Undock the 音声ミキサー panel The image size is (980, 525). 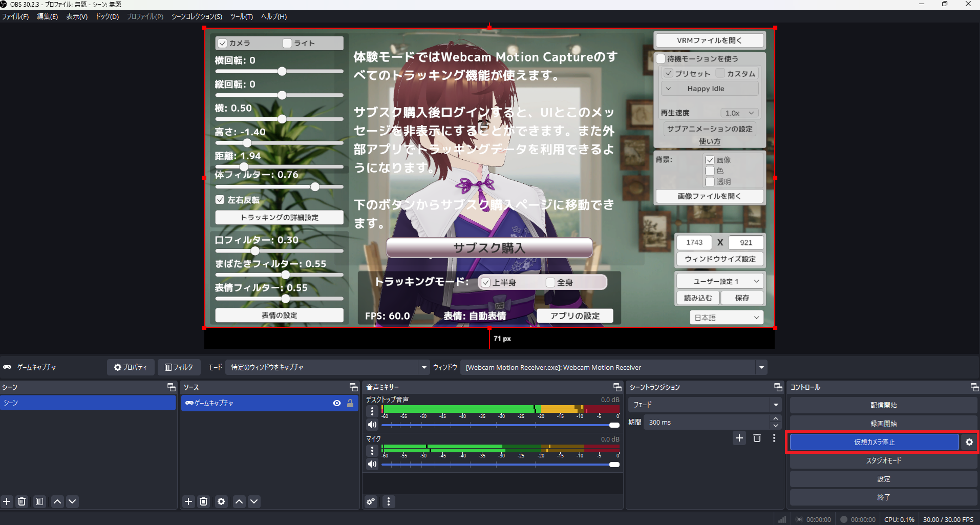point(617,387)
